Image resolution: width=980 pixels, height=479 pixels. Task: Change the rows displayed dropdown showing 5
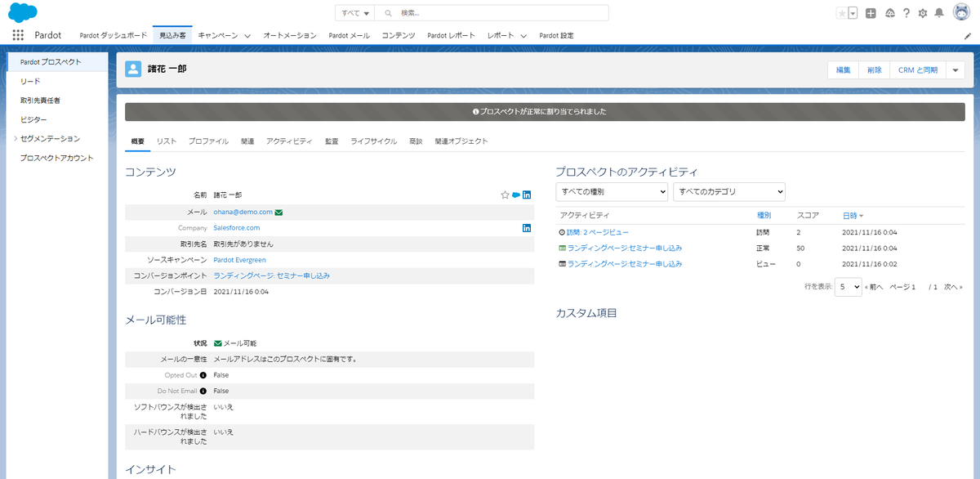click(x=848, y=287)
